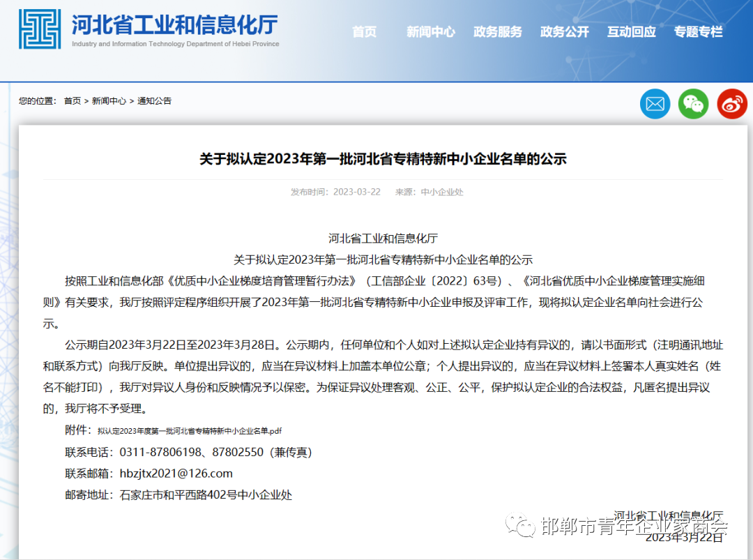This screenshot has height=560, width=753.
Task: Open 政务公开 navigation menu
Action: 564,31
